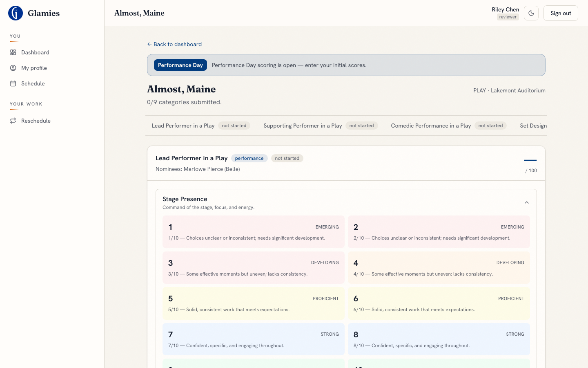Click the performance category tag
The width and height of the screenshot is (588, 368).
click(x=249, y=158)
